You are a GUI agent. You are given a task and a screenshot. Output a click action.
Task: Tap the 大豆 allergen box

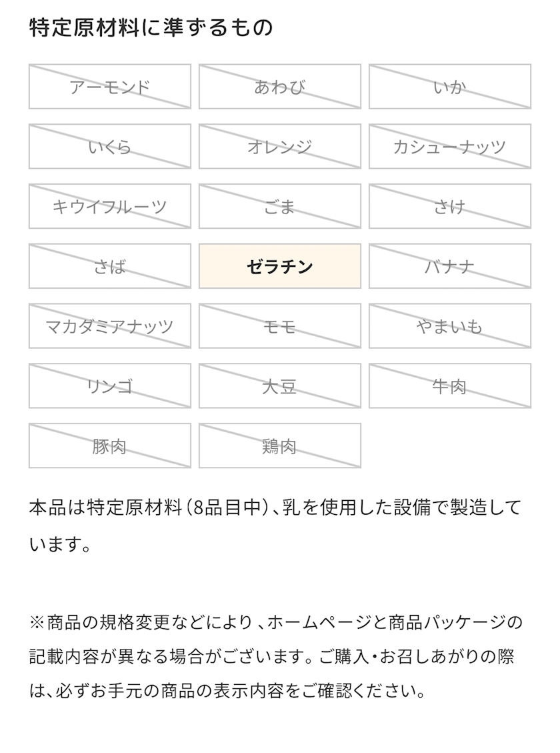pos(279,386)
